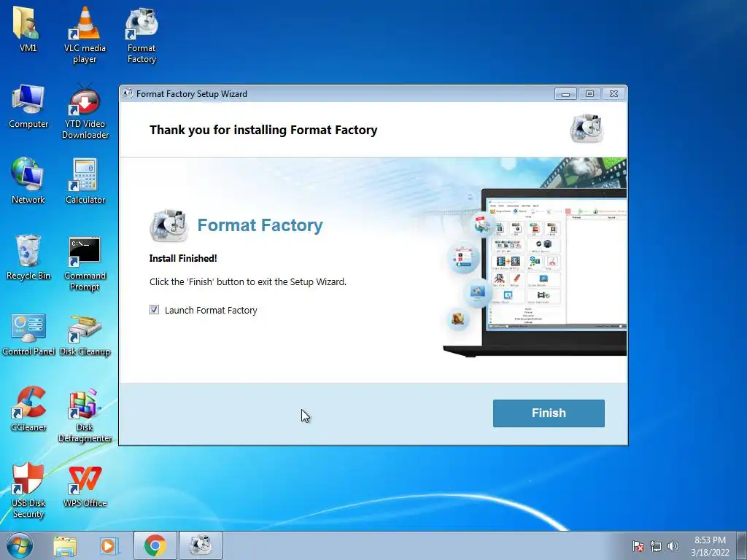Select the Disk Defragmenter shortcut

tap(85, 415)
